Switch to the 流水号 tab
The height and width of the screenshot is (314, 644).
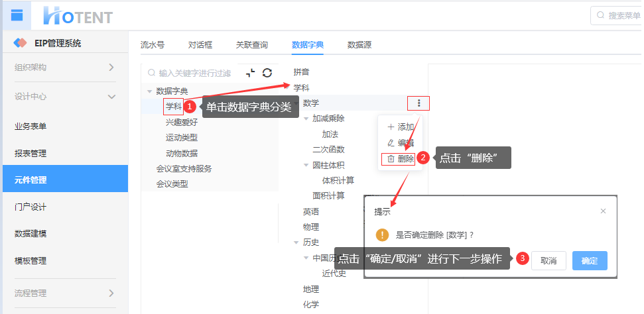153,45
